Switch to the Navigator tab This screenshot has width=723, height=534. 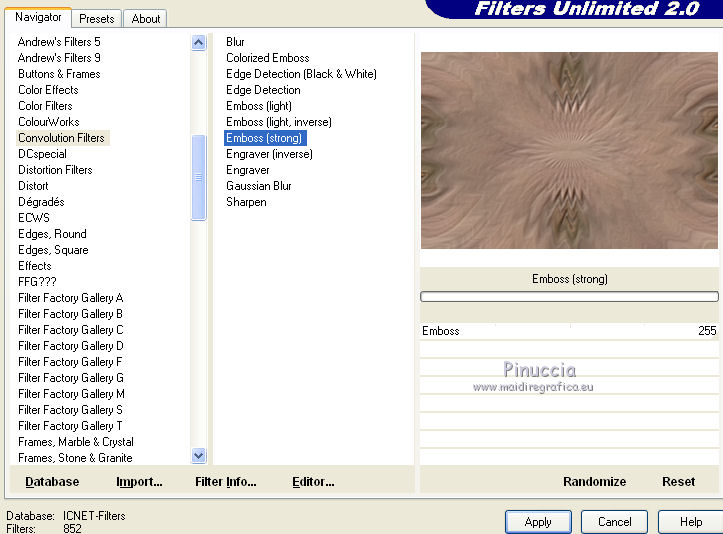38,18
